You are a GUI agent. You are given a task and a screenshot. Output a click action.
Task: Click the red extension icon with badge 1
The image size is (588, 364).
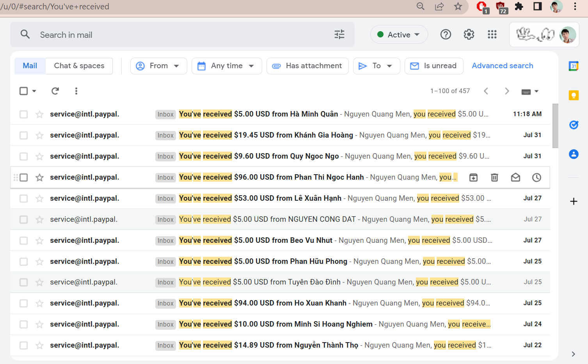(x=482, y=7)
